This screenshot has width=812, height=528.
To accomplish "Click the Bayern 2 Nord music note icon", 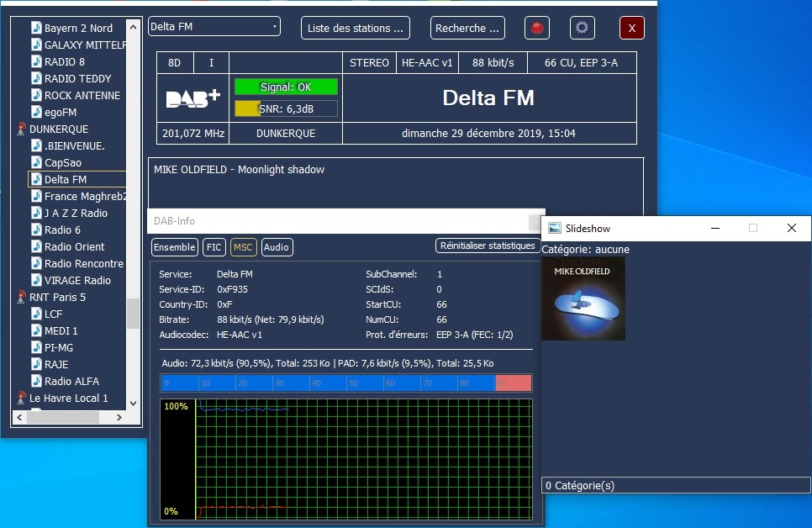I will (36, 28).
